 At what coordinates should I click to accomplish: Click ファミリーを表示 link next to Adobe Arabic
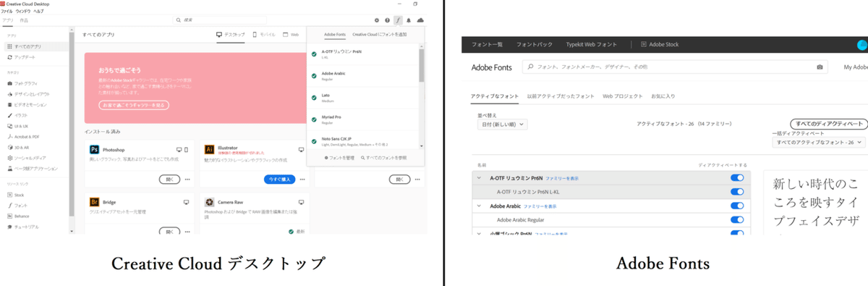[540, 206]
